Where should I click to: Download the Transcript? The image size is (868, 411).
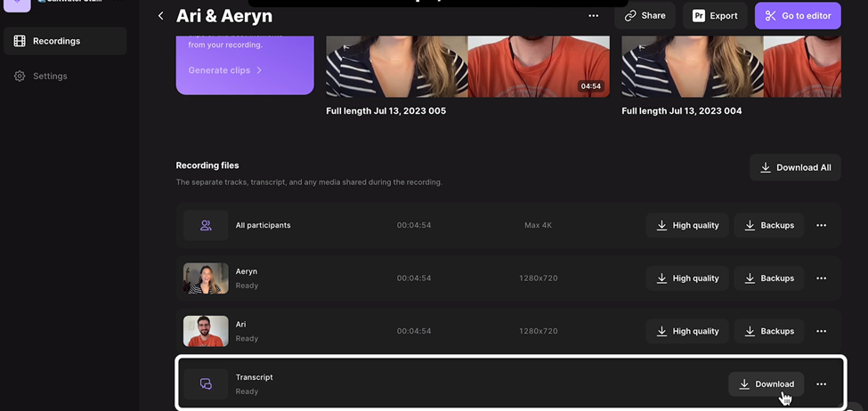pyautogui.click(x=767, y=384)
